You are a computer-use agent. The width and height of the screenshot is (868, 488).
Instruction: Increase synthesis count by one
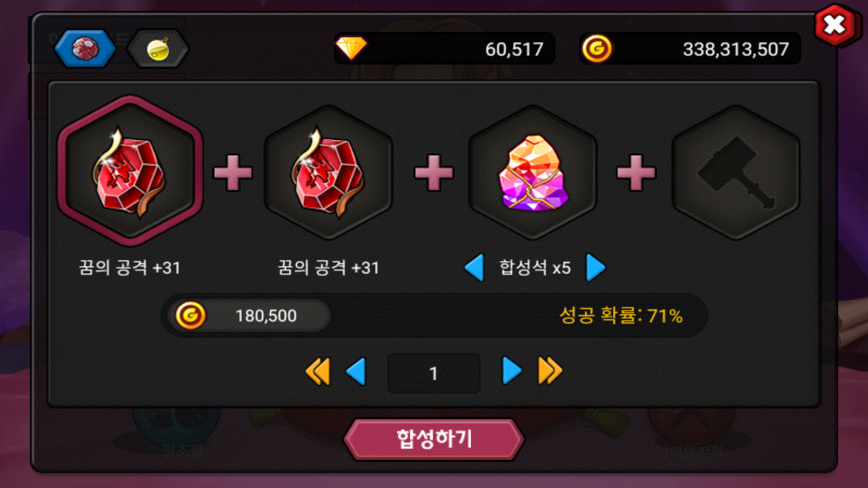coord(512,371)
